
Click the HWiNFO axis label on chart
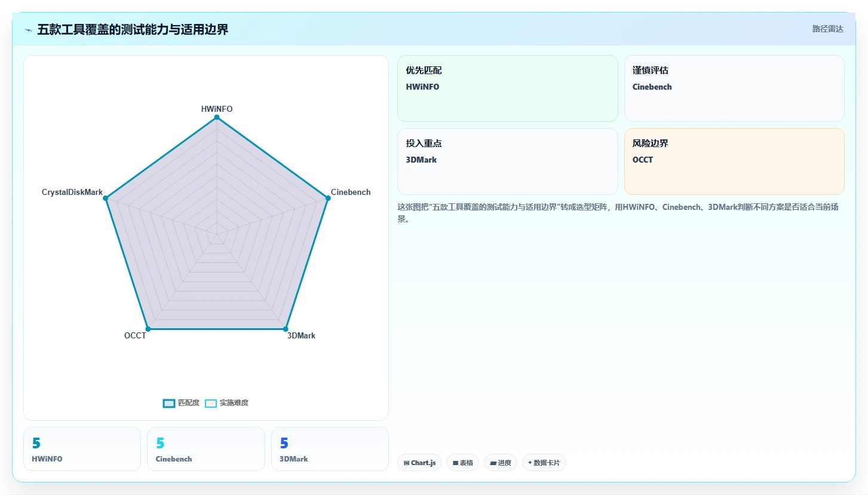coord(217,109)
